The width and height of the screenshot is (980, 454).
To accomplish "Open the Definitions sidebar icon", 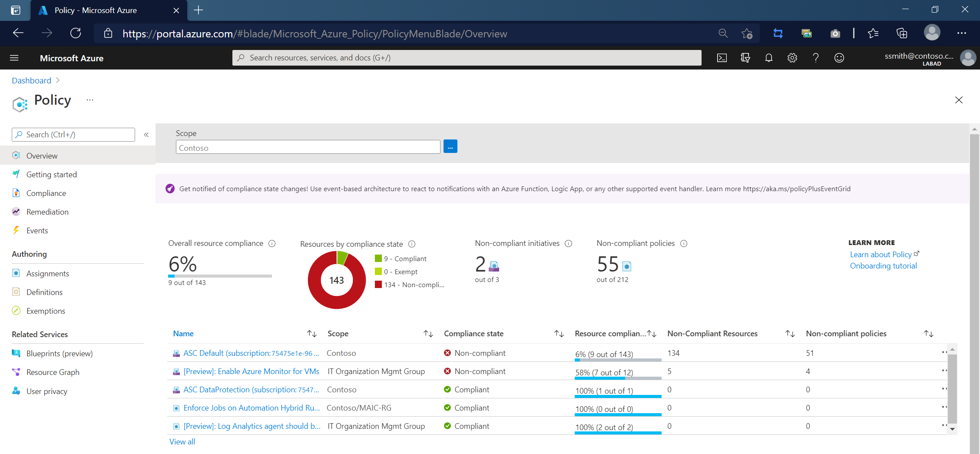I will tap(17, 292).
